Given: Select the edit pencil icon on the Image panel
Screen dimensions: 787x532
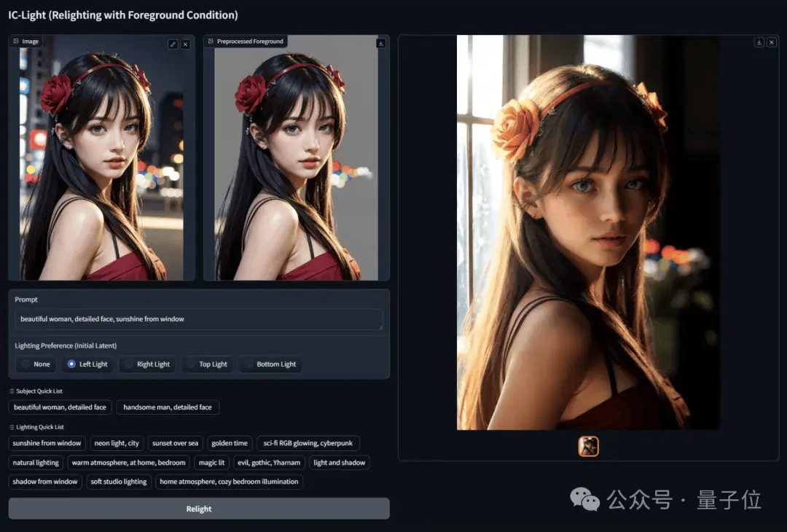Looking at the screenshot, I should [172, 44].
